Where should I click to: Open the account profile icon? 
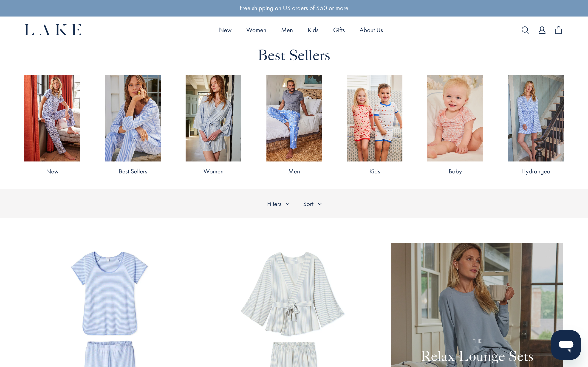tap(542, 30)
